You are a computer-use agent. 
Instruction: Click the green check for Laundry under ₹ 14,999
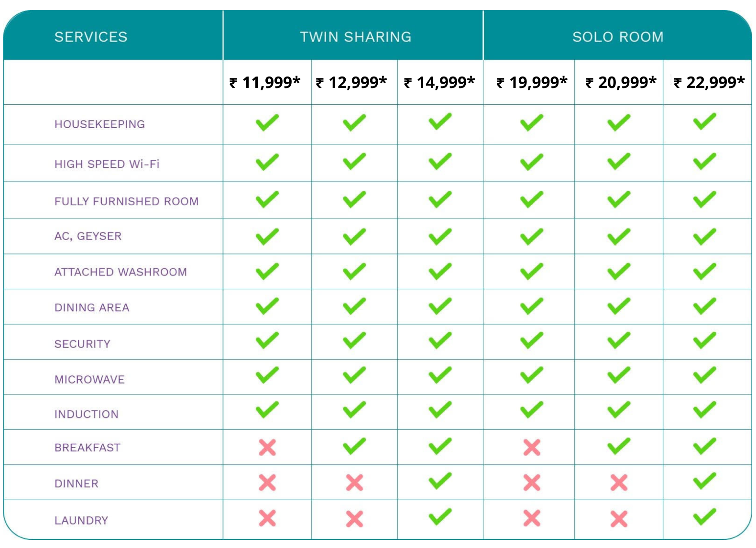pos(440,516)
